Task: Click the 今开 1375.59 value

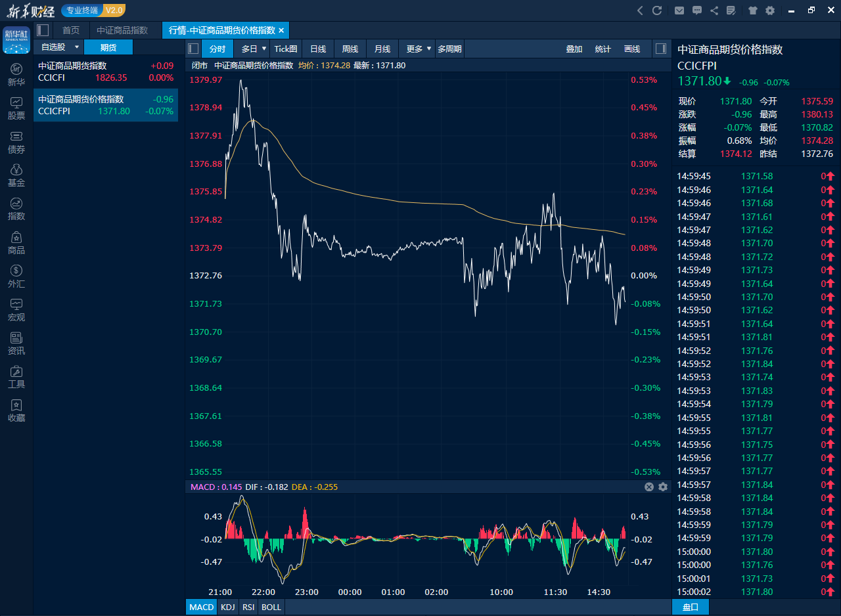Action: (817, 101)
